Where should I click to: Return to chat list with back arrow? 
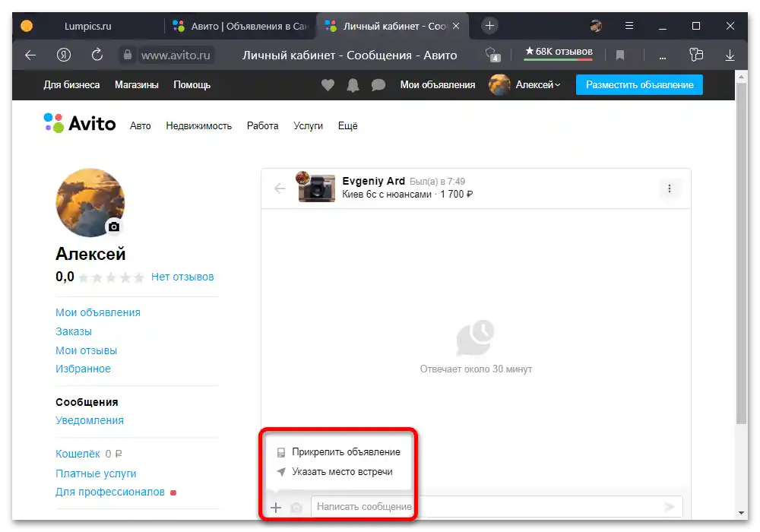[x=280, y=188]
